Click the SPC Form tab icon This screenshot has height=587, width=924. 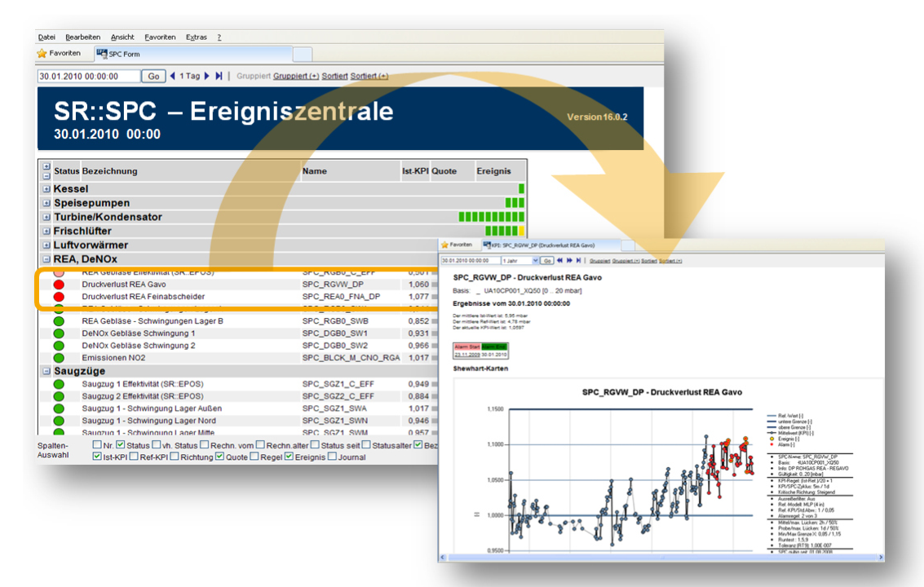tap(102, 54)
